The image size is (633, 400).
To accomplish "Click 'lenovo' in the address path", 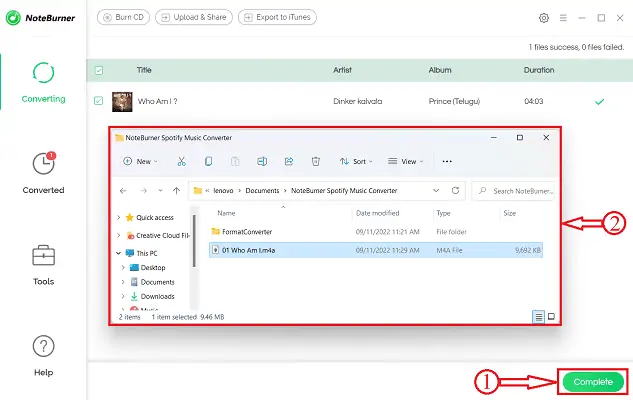I will point(223,191).
